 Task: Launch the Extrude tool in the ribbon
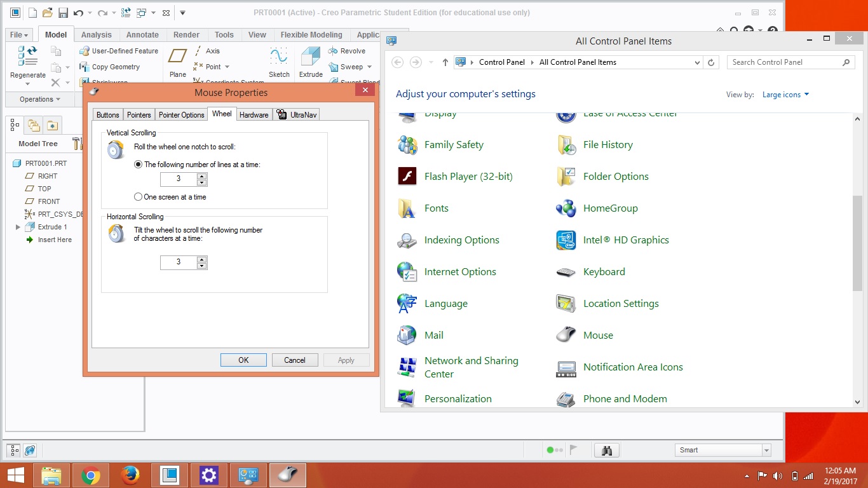[x=311, y=63]
